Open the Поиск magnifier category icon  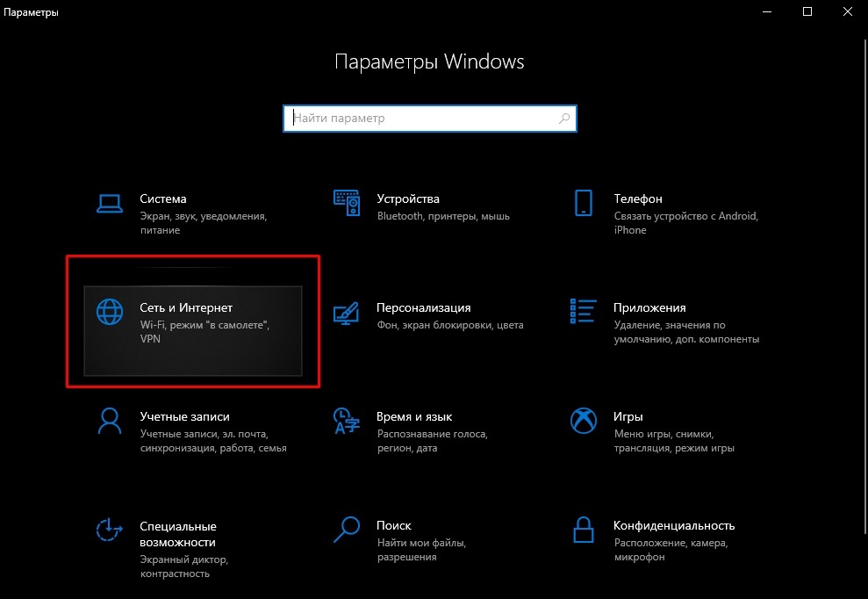347,530
